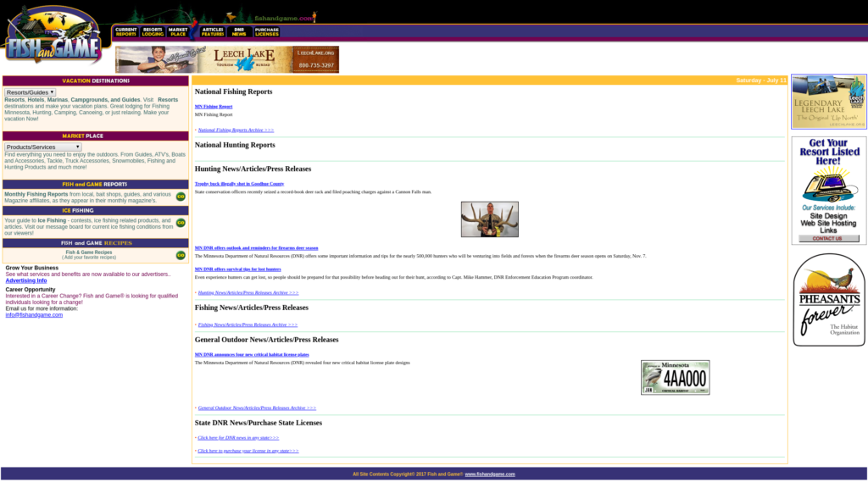Select Purchase Licenses nav tab
Viewport: 868px width, 488px height.
coord(266,32)
